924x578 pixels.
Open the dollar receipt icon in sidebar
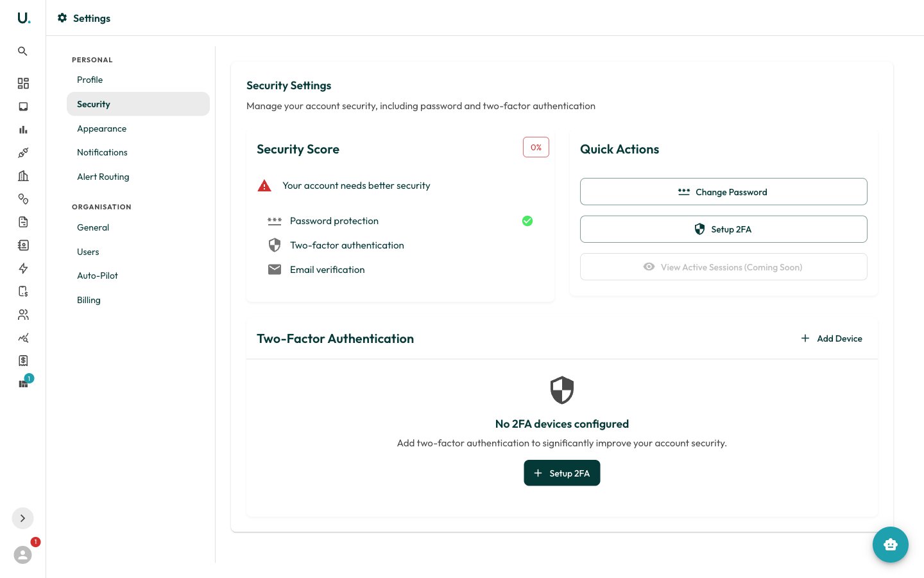point(23,361)
